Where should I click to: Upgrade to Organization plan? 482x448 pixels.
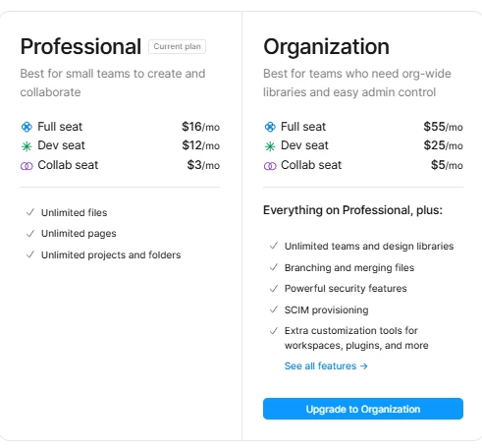pos(363,409)
